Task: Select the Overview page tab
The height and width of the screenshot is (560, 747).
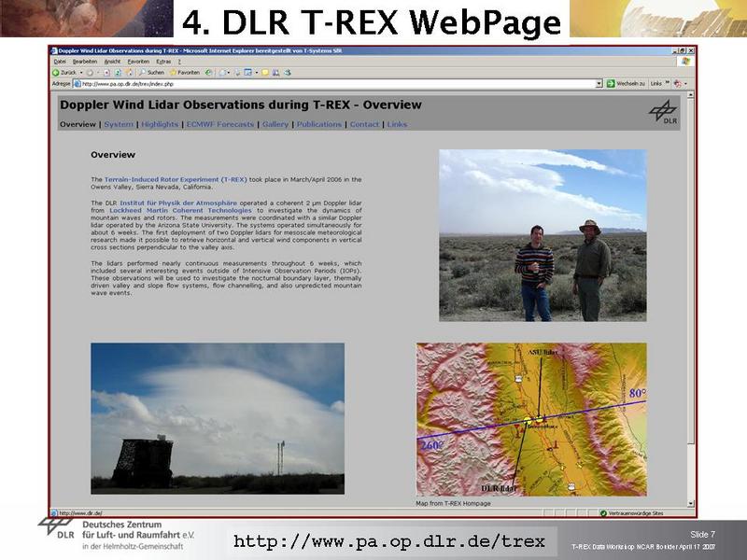Action: click(78, 124)
